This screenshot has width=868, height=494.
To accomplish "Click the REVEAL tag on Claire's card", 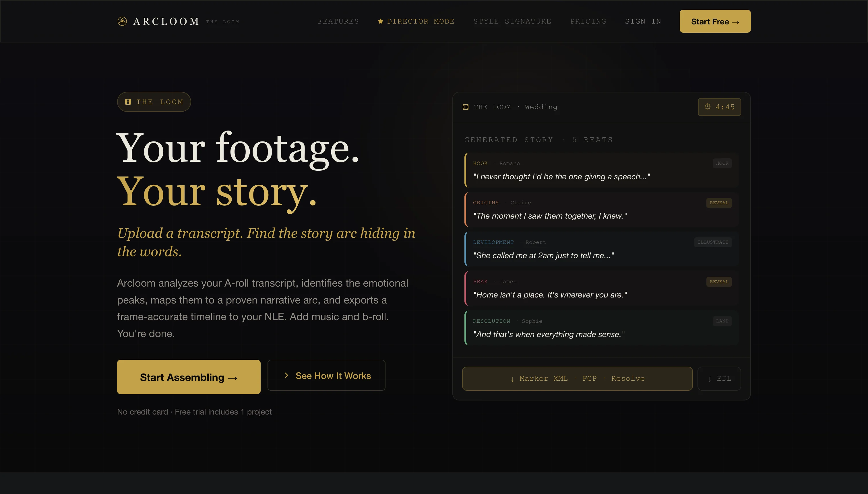I will 719,203.
